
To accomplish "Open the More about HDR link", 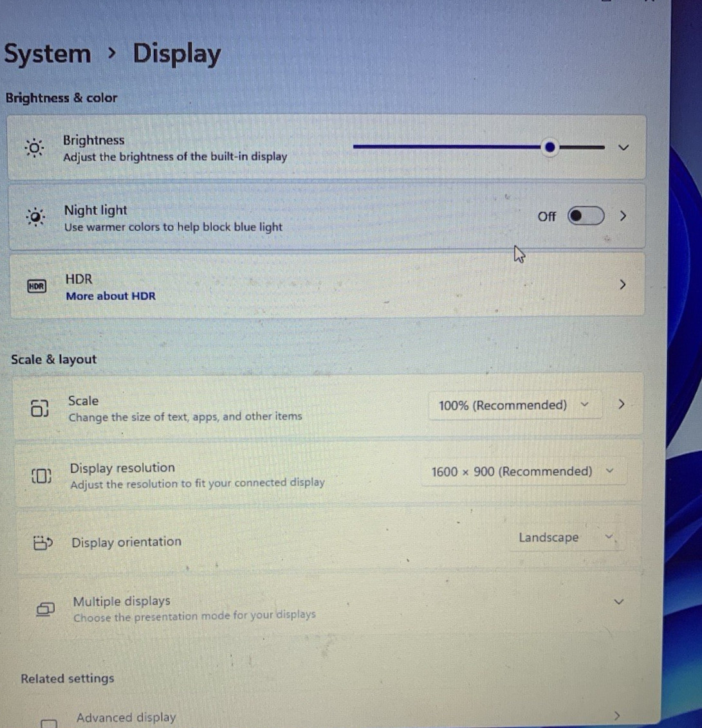I will (111, 296).
